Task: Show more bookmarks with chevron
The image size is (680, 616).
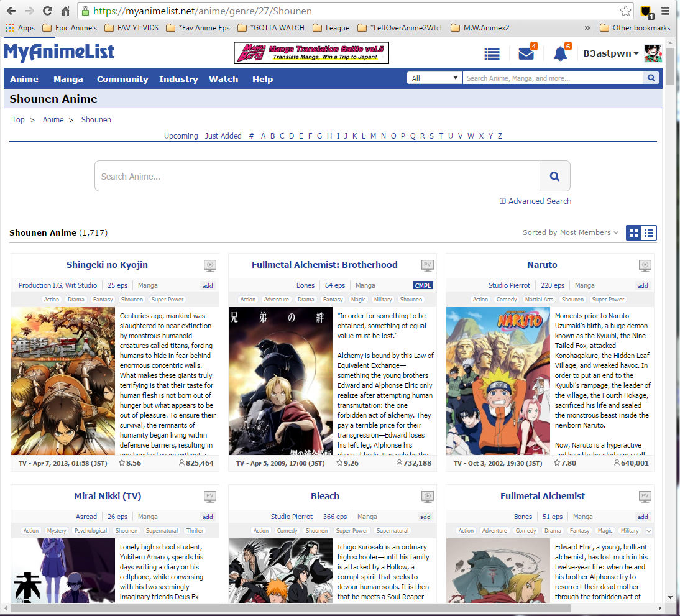Action: (x=587, y=28)
